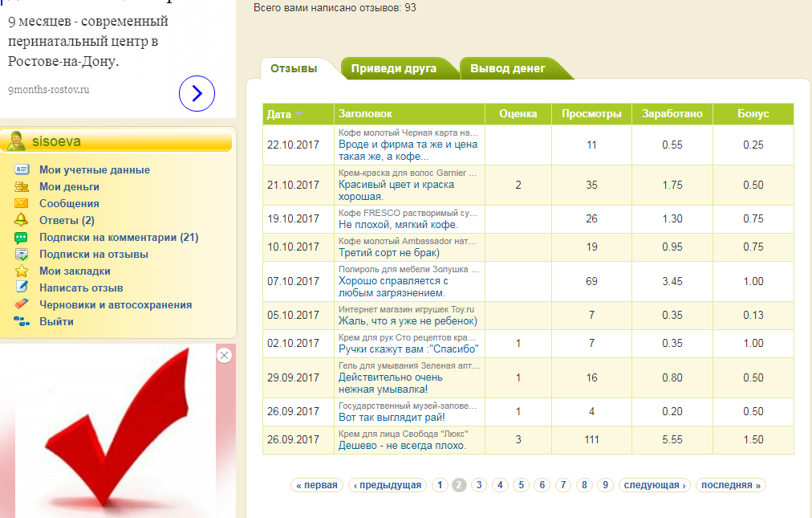Image resolution: width=812 pixels, height=518 pixels.
Task: Close the red checkmark advertisement
Action: pos(224,356)
